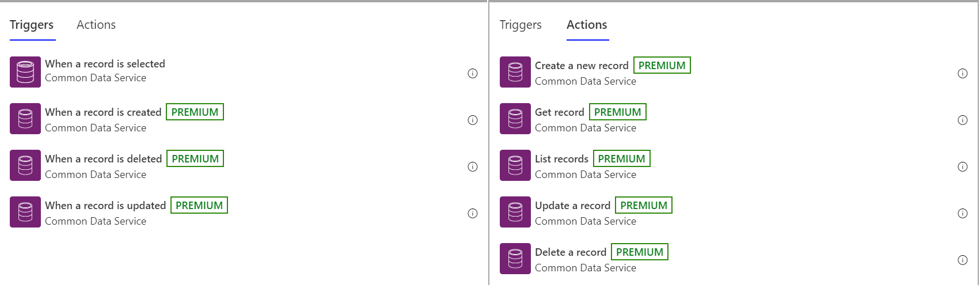This screenshot has width=980, height=288.
Task: Click PREMIUM badge beside Update a record
Action: (x=644, y=205)
